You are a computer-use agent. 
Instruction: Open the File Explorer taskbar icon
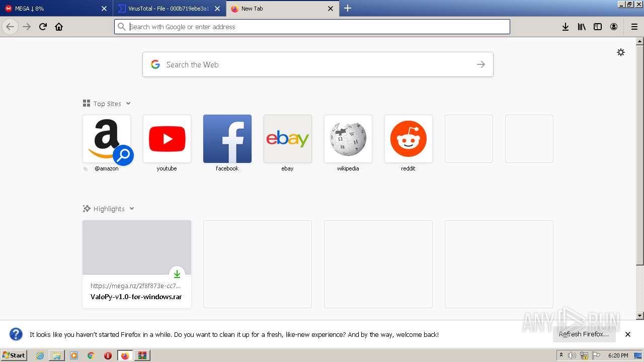57,355
